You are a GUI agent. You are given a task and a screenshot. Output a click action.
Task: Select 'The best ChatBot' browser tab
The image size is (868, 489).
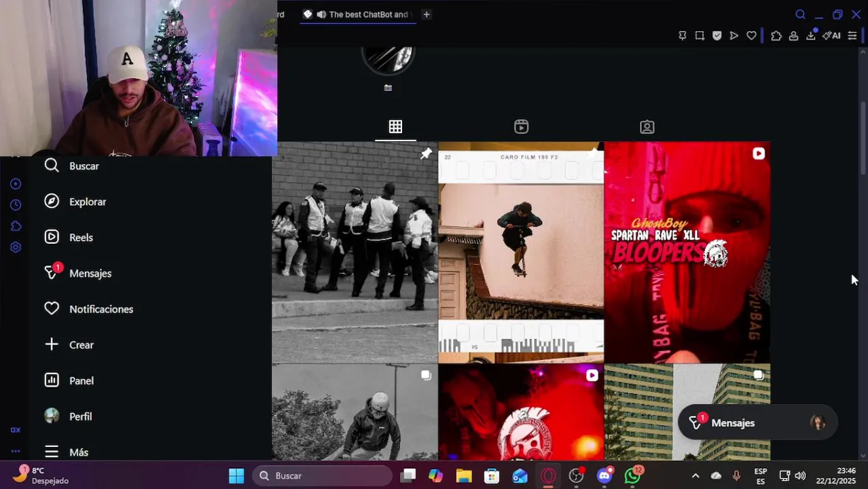358,14
